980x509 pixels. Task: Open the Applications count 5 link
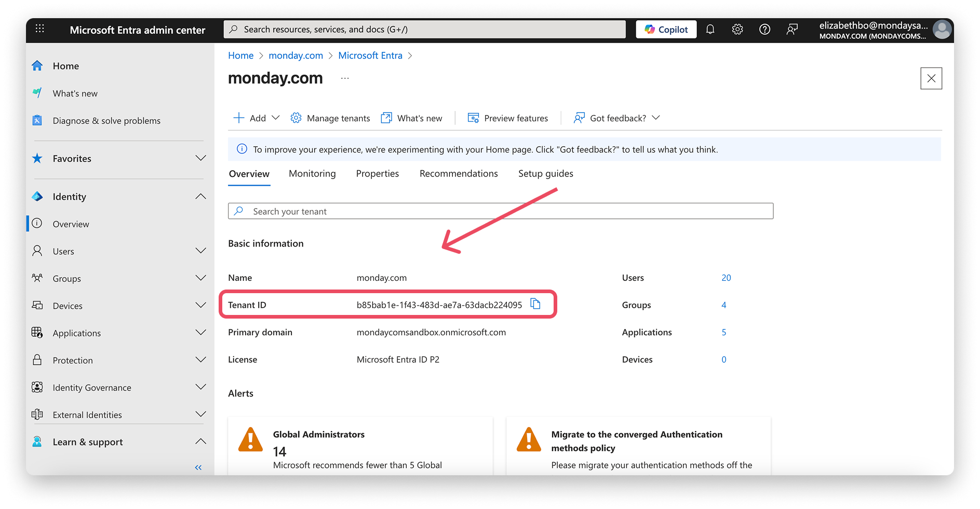(724, 333)
